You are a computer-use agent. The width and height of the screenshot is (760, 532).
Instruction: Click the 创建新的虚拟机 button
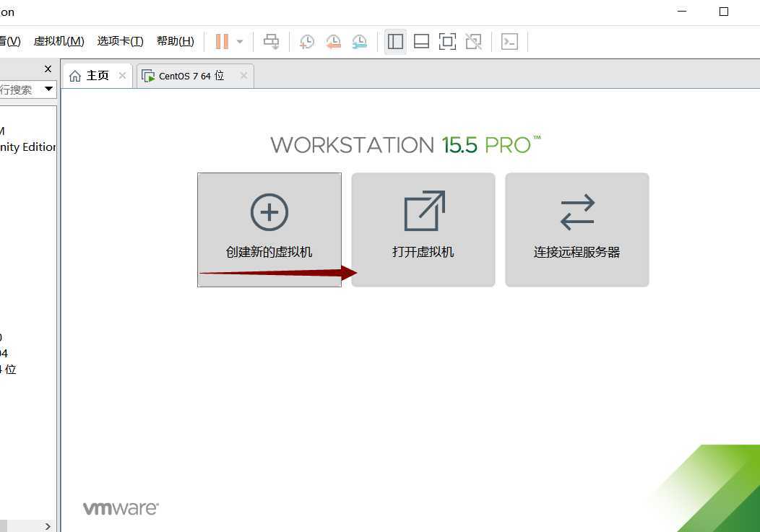269,230
